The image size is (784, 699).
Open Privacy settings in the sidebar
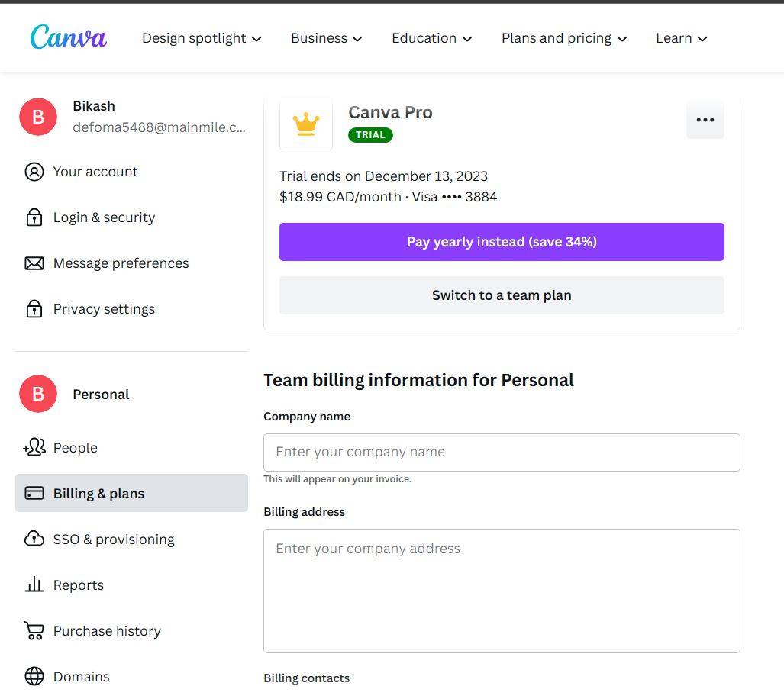click(x=104, y=309)
